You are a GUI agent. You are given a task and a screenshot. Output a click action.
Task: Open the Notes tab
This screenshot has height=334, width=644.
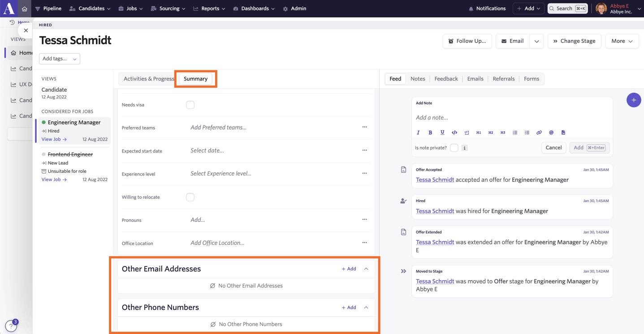[x=418, y=79]
